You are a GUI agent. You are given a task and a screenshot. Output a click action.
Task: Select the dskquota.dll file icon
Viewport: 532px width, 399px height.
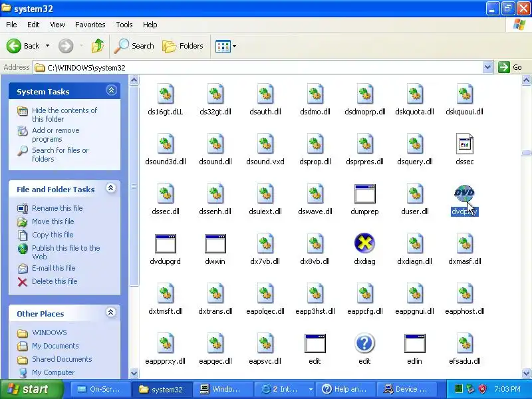(414, 94)
